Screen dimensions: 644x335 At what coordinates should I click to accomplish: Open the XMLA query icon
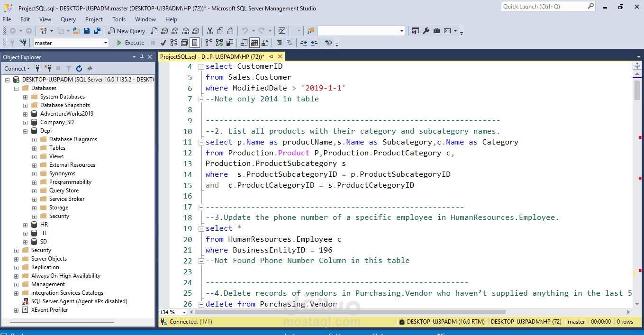pyautogui.click(x=185, y=31)
